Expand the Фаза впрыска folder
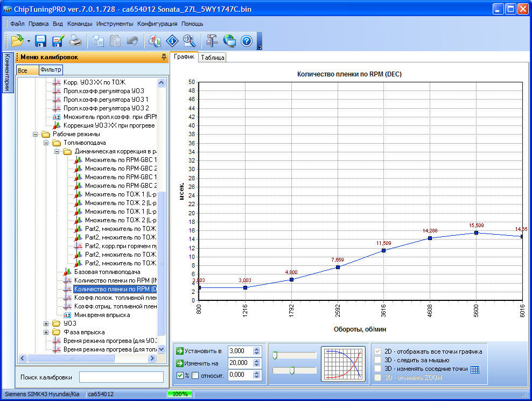Image resolution: width=532 pixels, height=401 pixels. (46, 332)
